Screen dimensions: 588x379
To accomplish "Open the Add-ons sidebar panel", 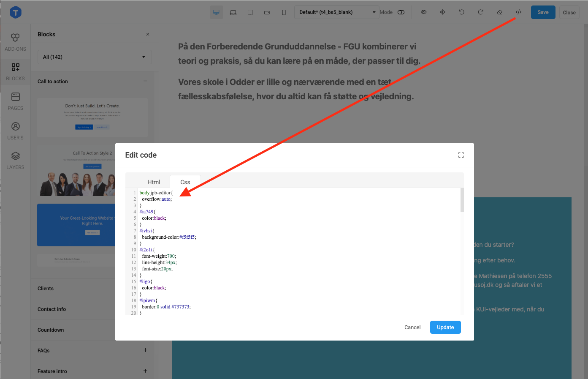I will click(x=15, y=42).
